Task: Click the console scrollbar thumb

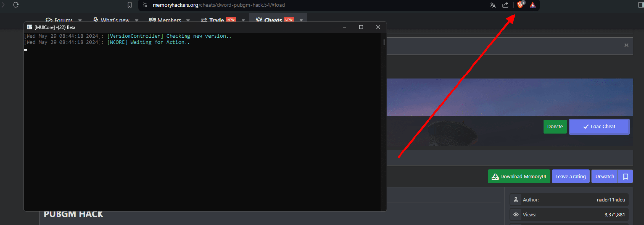Action: pyautogui.click(x=384, y=43)
